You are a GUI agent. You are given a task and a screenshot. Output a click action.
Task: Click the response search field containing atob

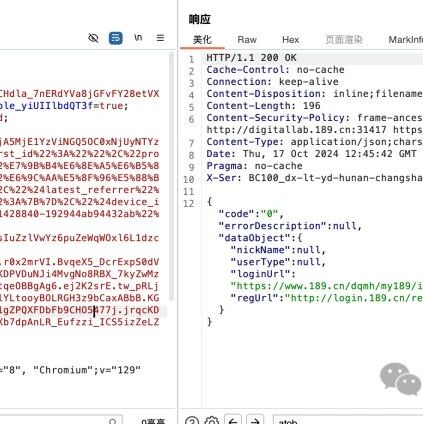[x=348, y=420]
